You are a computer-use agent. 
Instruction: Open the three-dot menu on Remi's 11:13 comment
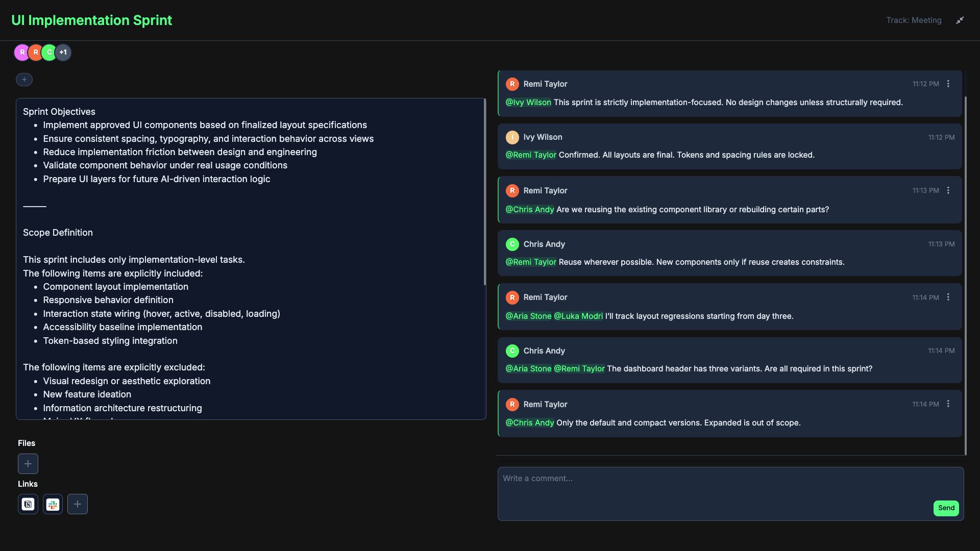pos(948,190)
